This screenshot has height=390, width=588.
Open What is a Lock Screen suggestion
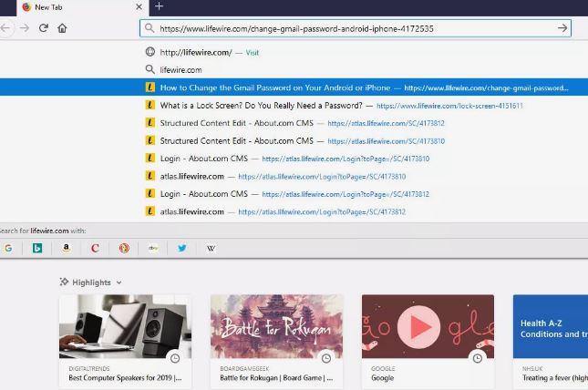click(294, 106)
